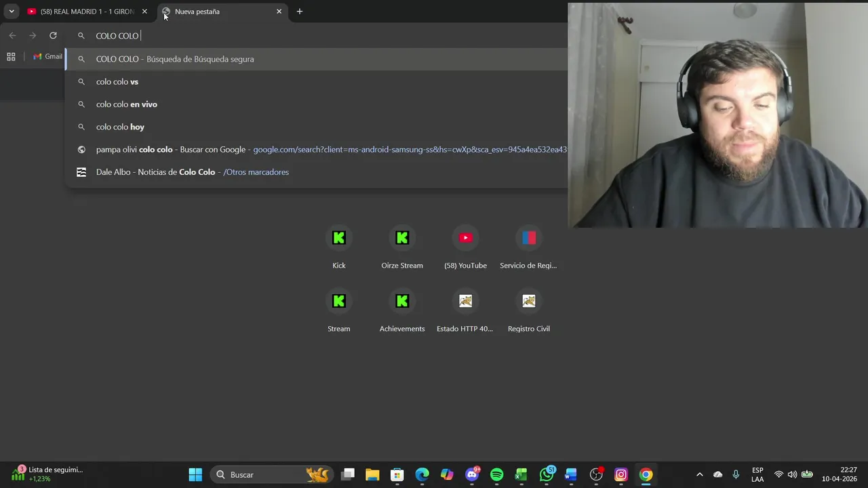Open the Windows Start menu

[x=195, y=474]
